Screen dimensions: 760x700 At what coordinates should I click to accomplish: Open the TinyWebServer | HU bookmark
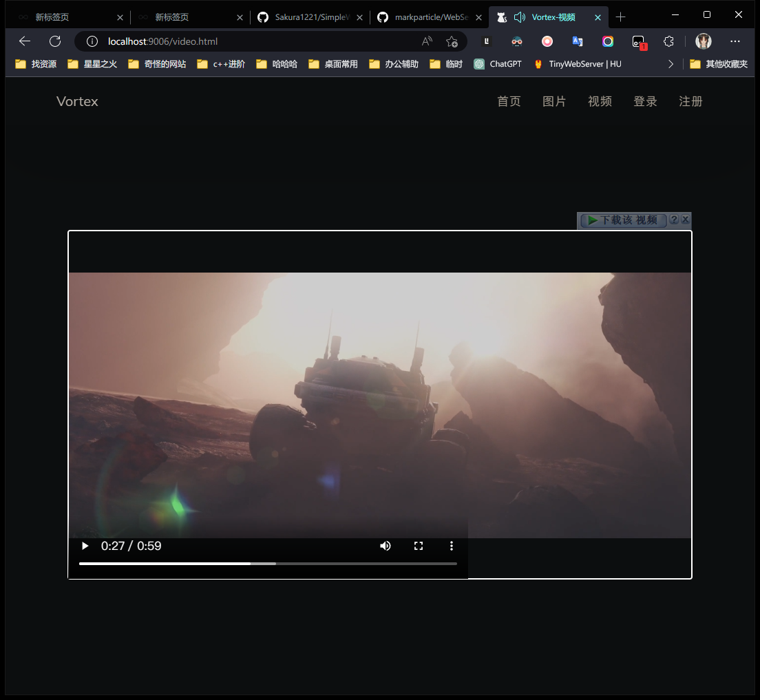coord(578,64)
